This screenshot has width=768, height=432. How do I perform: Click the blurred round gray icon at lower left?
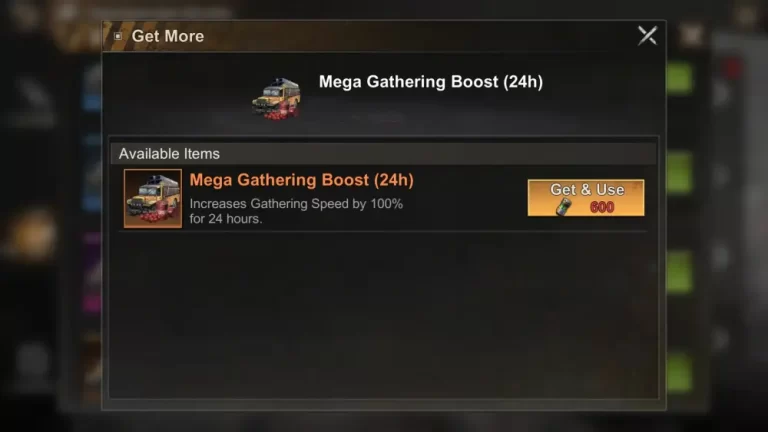(x=32, y=361)
